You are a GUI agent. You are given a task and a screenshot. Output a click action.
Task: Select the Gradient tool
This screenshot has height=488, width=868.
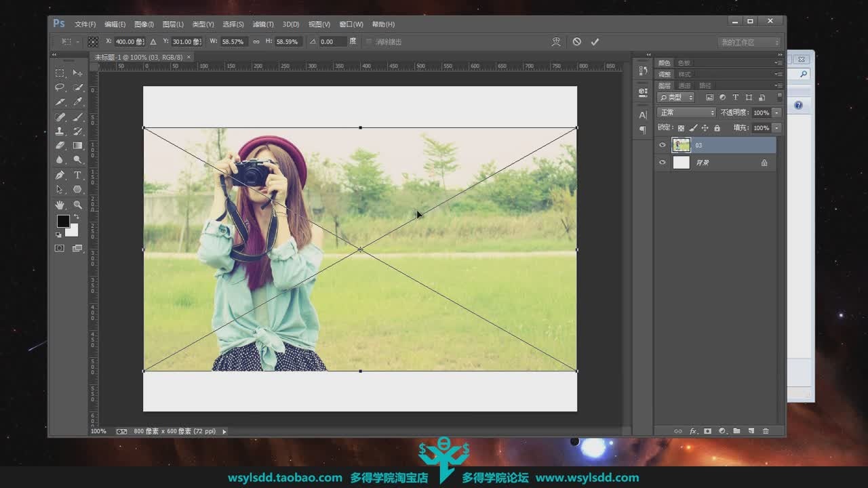(77, 146)
